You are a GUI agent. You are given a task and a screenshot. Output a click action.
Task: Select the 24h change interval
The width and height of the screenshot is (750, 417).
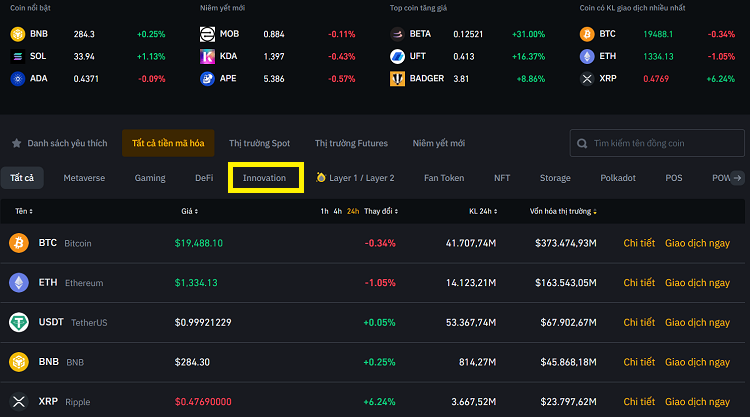coord(353,211)
